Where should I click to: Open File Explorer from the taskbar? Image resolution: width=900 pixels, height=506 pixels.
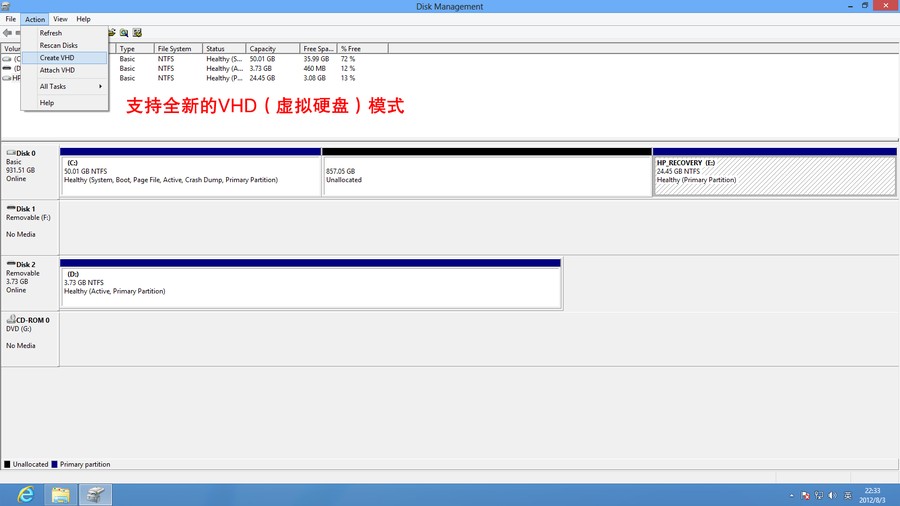click(61, 494)
